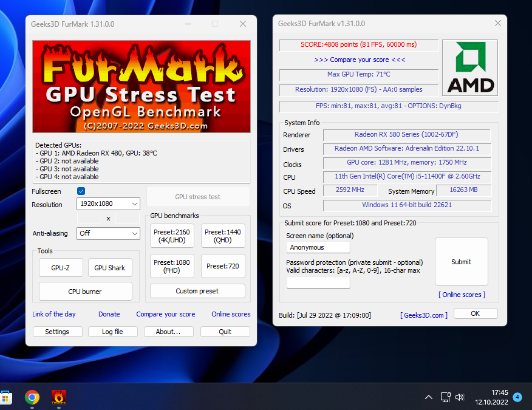Click the Adrenalin Edition 22.10.1 drivers field
The width and height of the screenshot is (532, 410).
pyautogui.click(x=407, y=149)
